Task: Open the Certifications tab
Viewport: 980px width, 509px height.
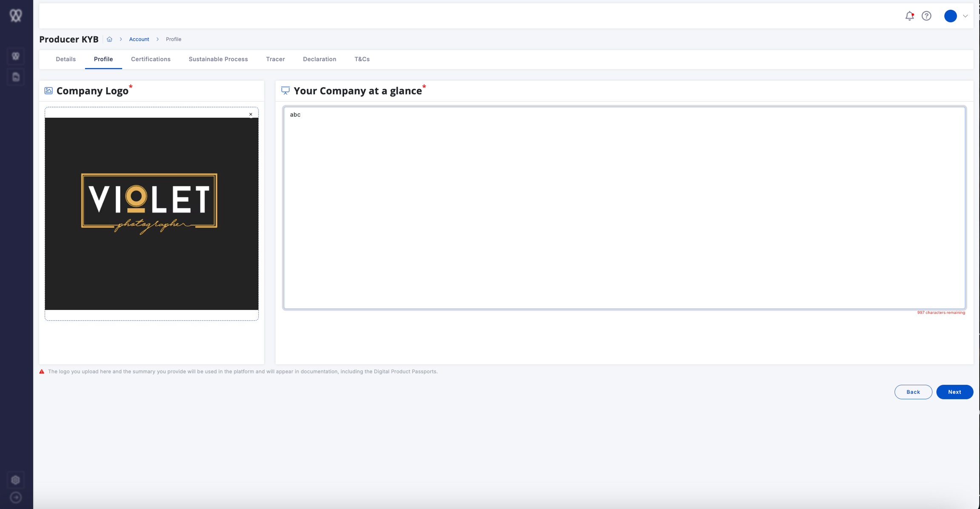Action: tap(151, 59)
